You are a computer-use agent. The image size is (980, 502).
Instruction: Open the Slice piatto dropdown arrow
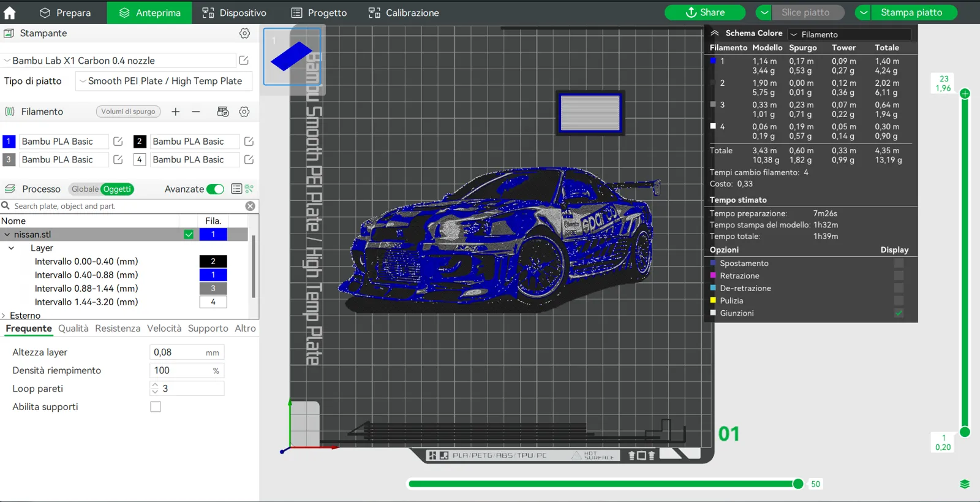763,12
